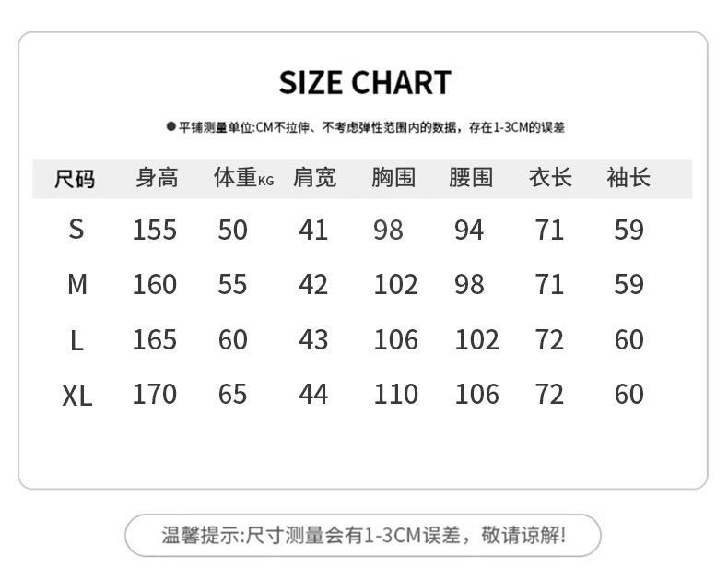728x580 pixels.
Task: Select the 袖长 column header
Action: coord(628,177)
